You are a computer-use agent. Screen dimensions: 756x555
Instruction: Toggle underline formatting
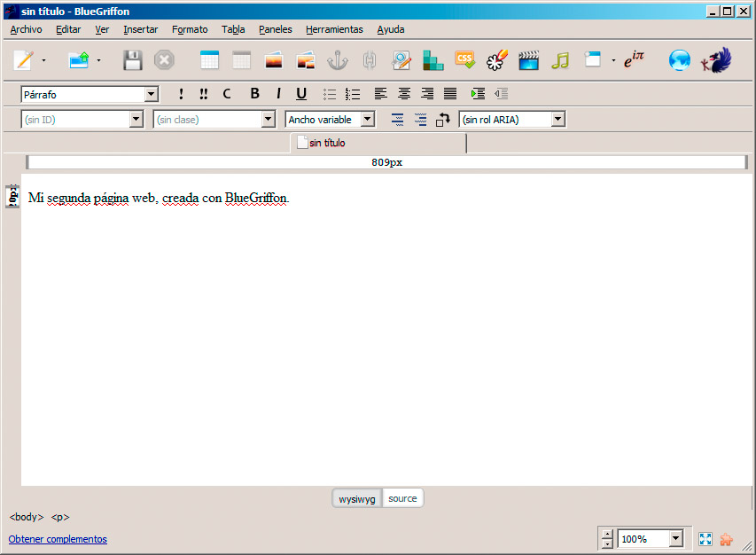[301, 94]
